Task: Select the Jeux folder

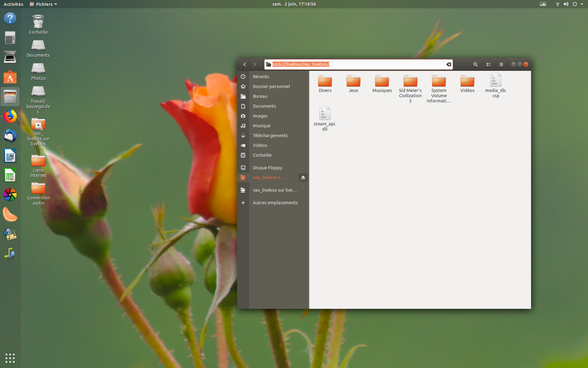Action: 353,83
